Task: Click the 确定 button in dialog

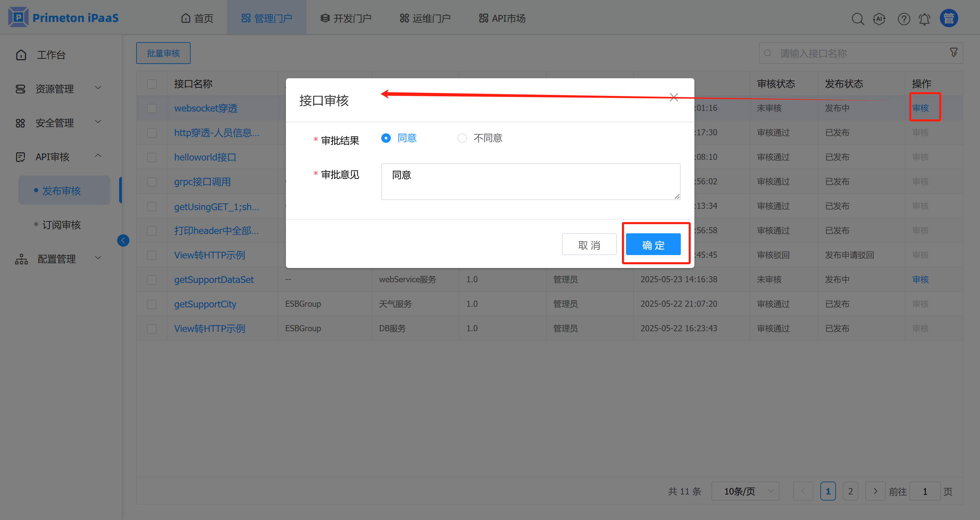Action: tap(653, 245)
